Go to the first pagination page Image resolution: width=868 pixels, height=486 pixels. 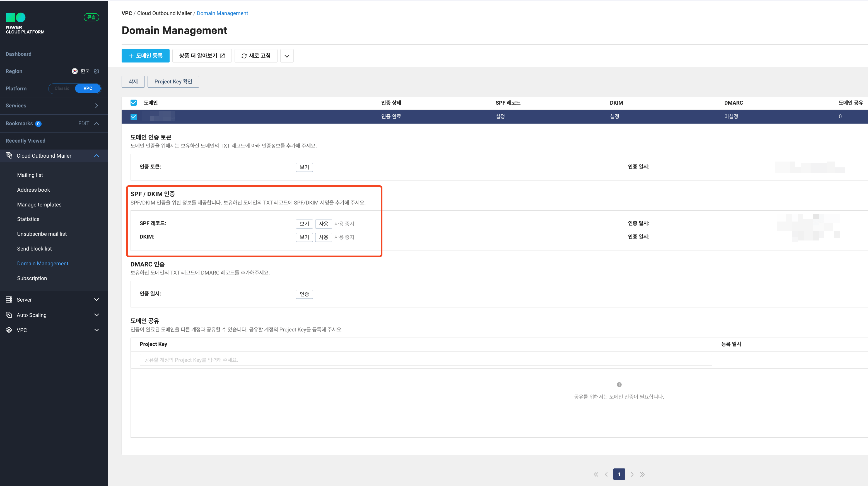[596, 474]
